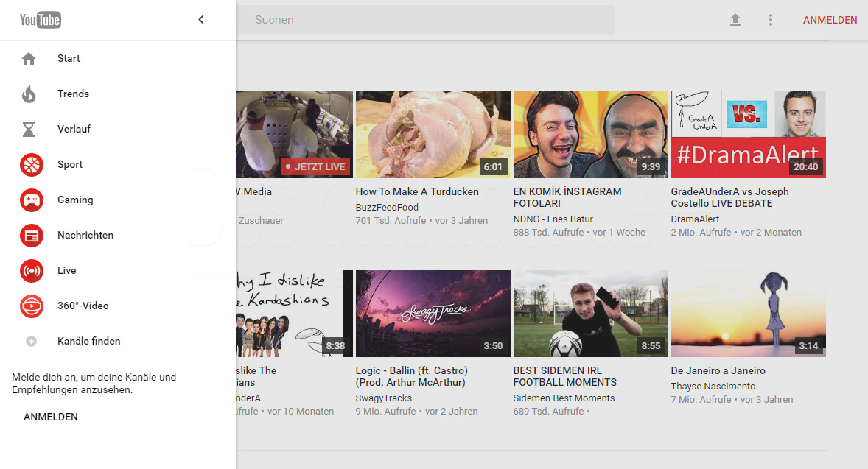This screenshot has width=868, height=469.
Task: Click title How To Make A Turducken
Action: (417, 192)
